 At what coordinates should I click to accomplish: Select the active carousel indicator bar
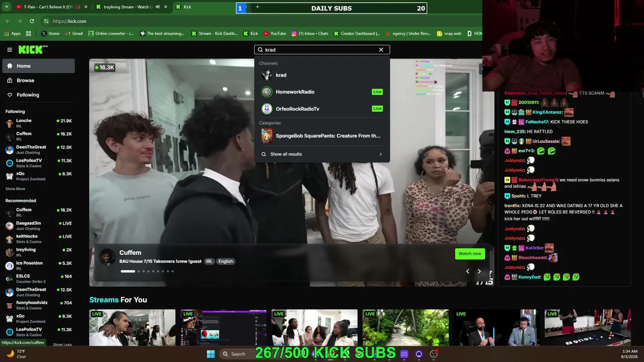[x=128, y=271]
